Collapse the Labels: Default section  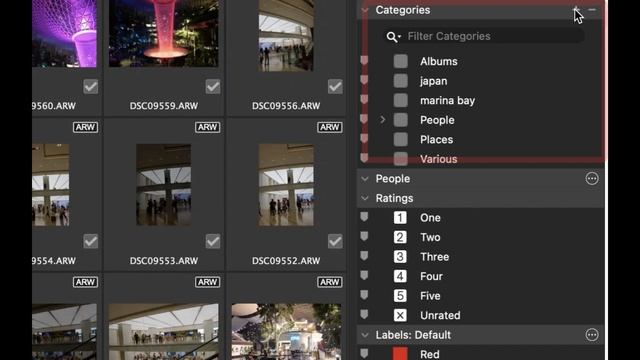[x=365, y=335]
